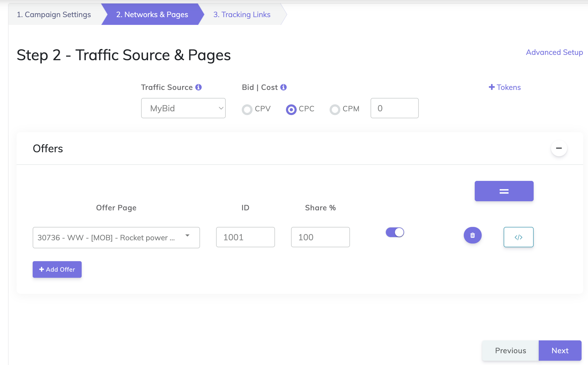Click the Traffic Source info icon

point(198,87)
